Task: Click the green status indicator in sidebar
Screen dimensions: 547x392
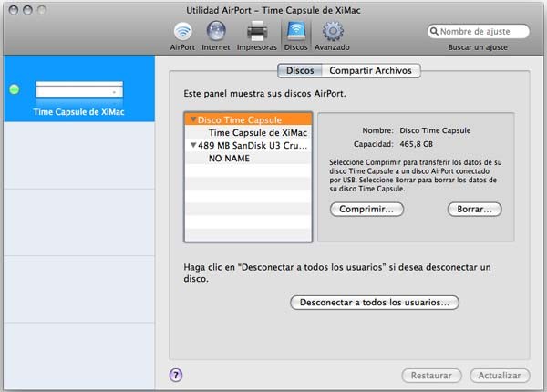Action: pyautogui.click(x=15, y=89)
